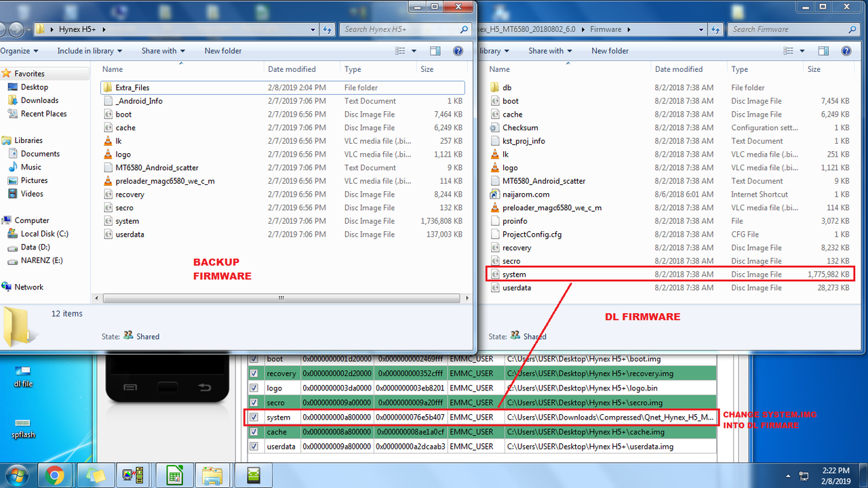Image resolution: width=868 pixels, height=488 pixels.
Task: Open Organize menu in Hynex H5+ window
Action: point(19,51)
